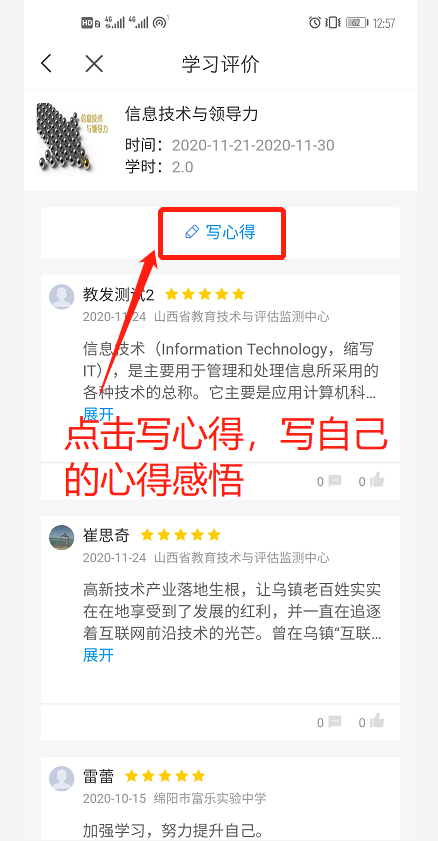Viewport: 438px width, 841px height.
Task: Tap 雷蕾's profile avatar
Action: coord(62,778)
